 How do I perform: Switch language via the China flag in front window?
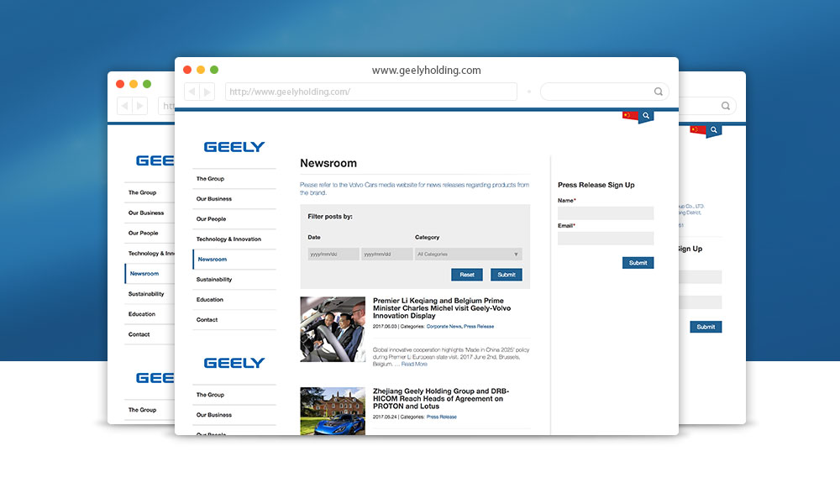coord(630,115)
